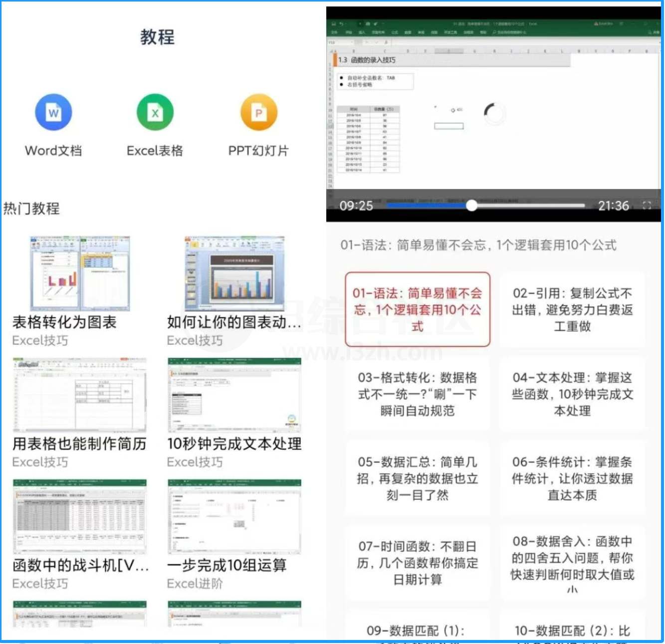Image resolution: width=665 pixels, height=644 pixels.
Task: Select chapter 05-数据汇总 for data summarization
Action: [x=418, y=479]
